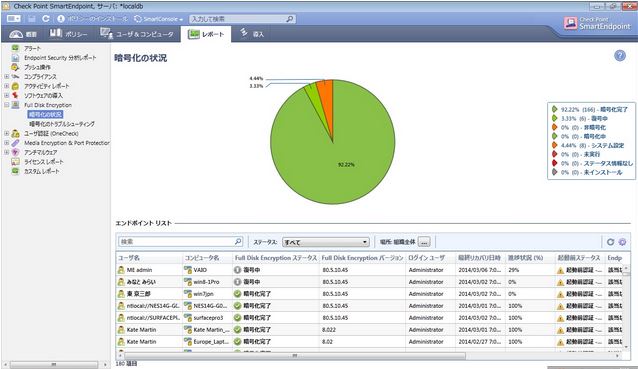The width and height of the screenshot is (638, 369).
Task: Switch to the ユーザ&コンピュータ tab
Action: click(x=137, y=34)
